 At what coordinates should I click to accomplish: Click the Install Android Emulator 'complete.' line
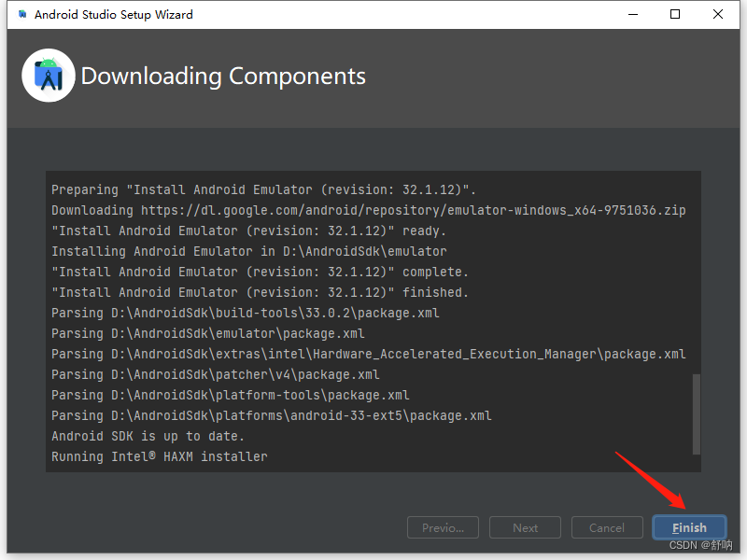click(x=260, y=272)
